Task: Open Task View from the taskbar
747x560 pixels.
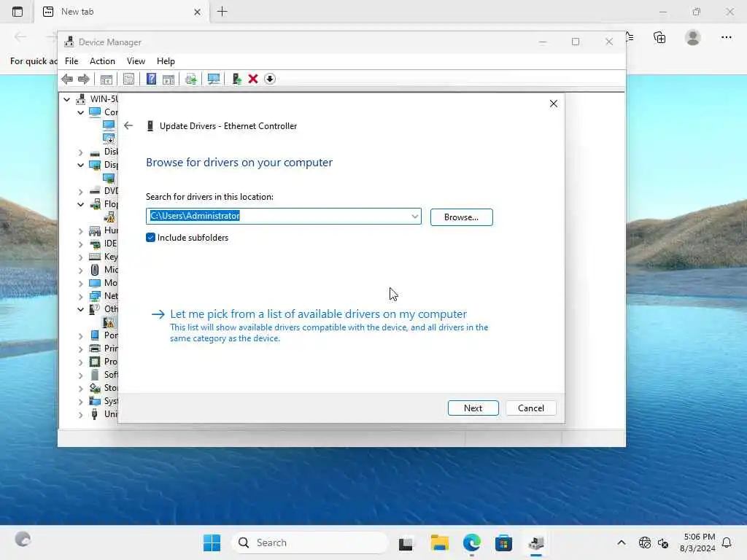Action: (x=406, y=542)
